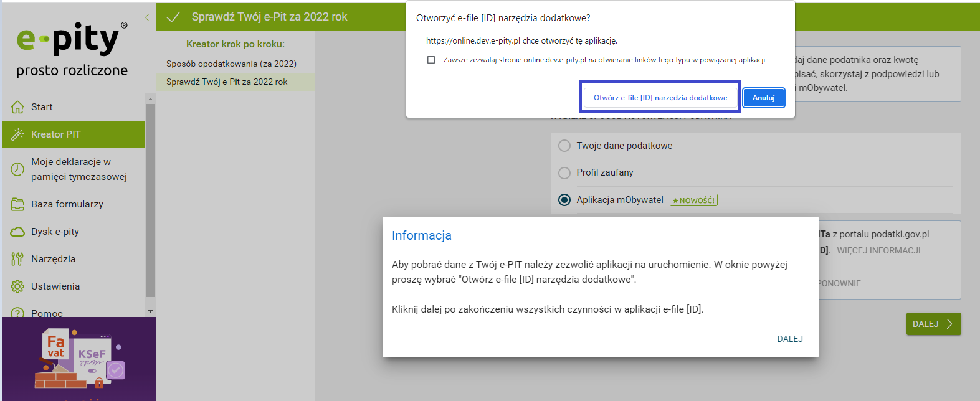This screenshot has width=980, height=401.
Task: Click 'Otwórz e-file [ID] narzędzia dodatkowe' button
Action: pos(660,98)
